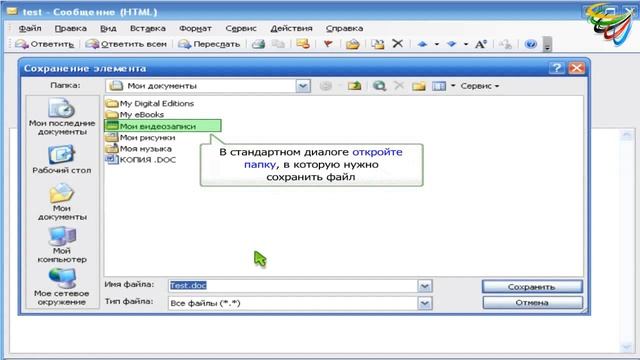Viewport: 640px width, 360px height.
Task: Open the Views dropdown arrow
Action: [453, 86]
